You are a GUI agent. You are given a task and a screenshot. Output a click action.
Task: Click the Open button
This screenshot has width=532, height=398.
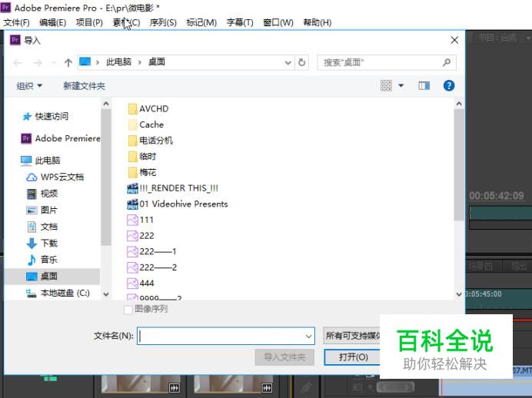click(353, 357)
